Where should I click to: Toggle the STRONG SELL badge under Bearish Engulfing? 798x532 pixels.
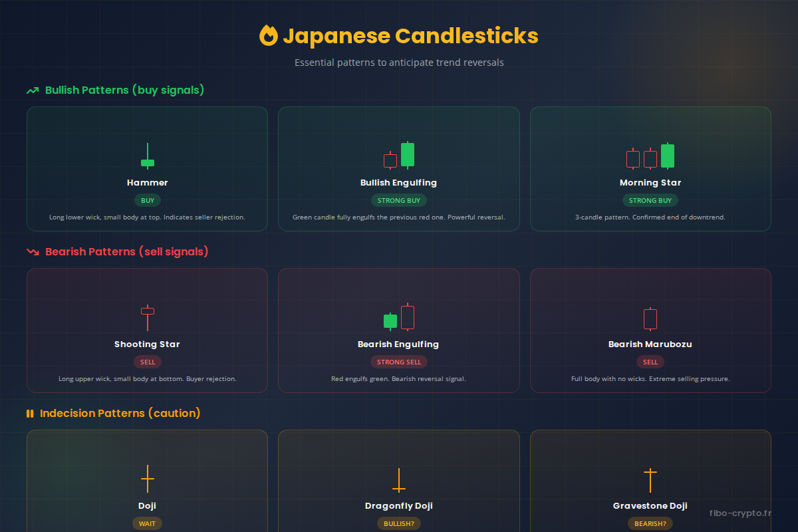click(x=398, y=362)
